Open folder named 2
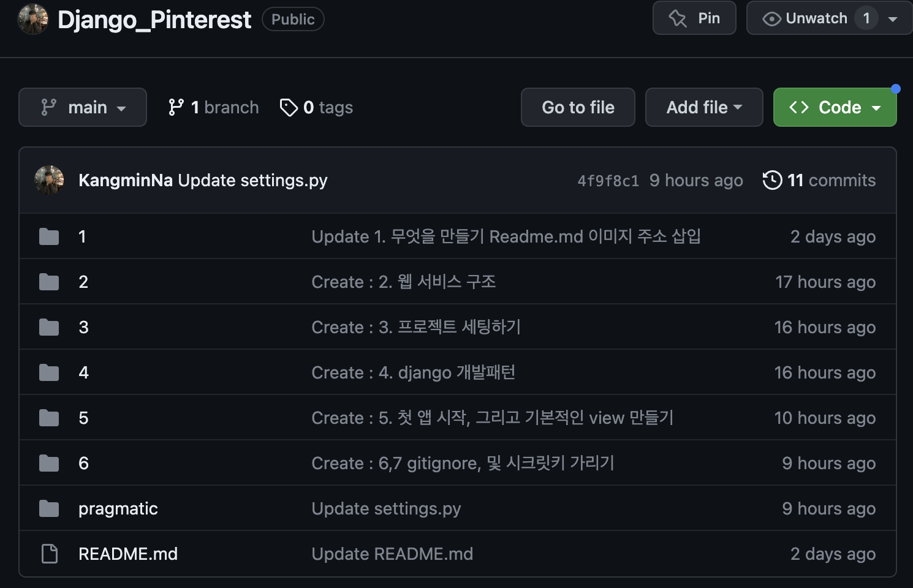913x588 pixels. 83,282
